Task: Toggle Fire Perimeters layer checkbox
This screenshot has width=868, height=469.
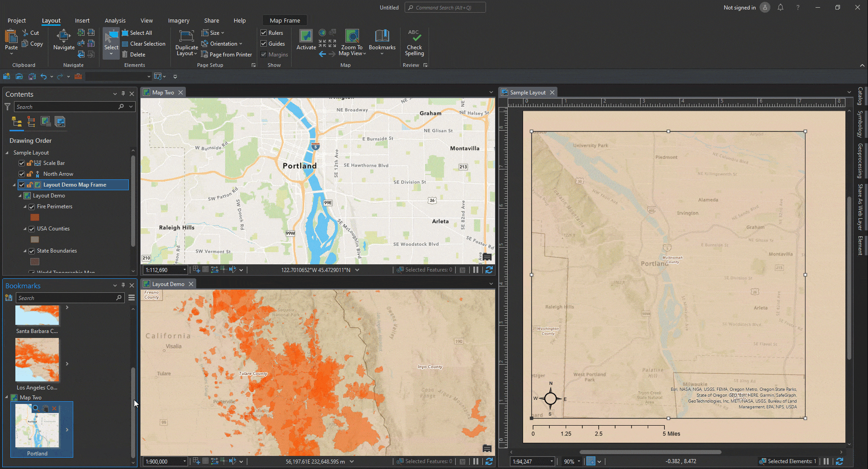Action: (x=32, y=207)
